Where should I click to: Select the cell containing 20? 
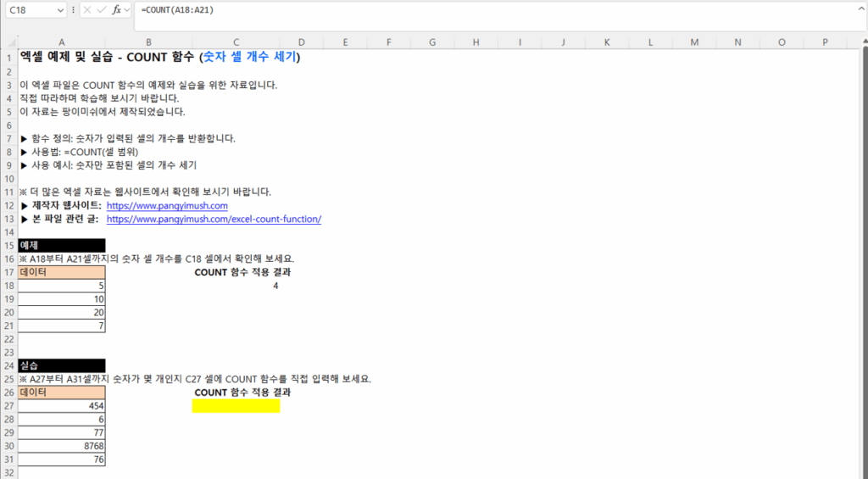61,312
